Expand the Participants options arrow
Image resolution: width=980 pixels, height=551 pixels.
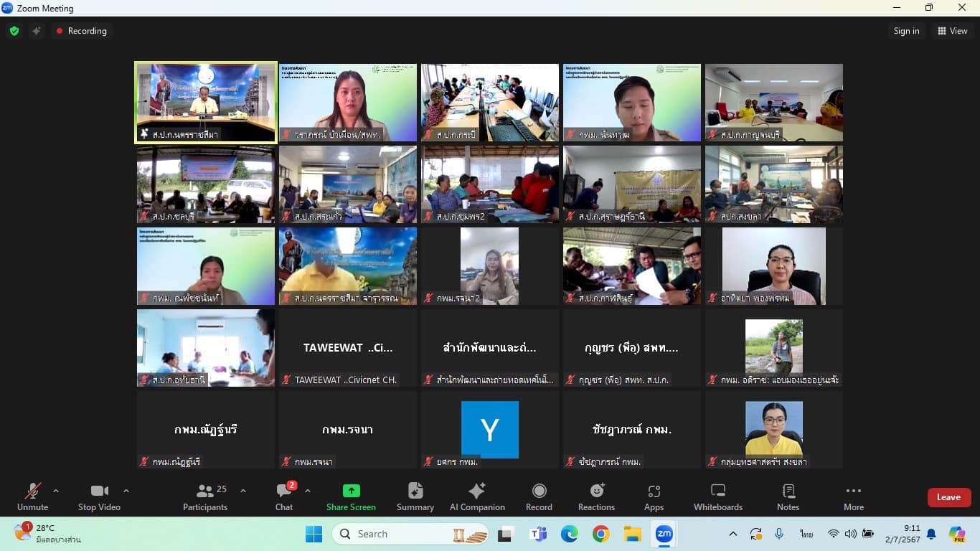pos(243,491)
